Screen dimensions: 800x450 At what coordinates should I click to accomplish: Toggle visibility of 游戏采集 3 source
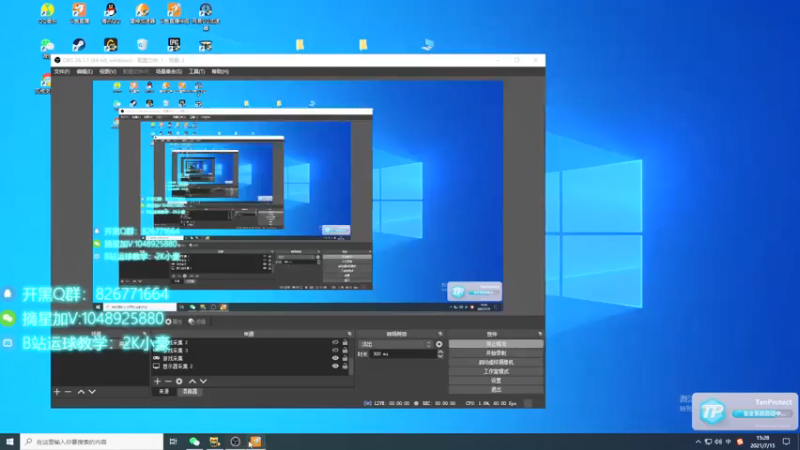pyautogui.click(x=335, y=351)
